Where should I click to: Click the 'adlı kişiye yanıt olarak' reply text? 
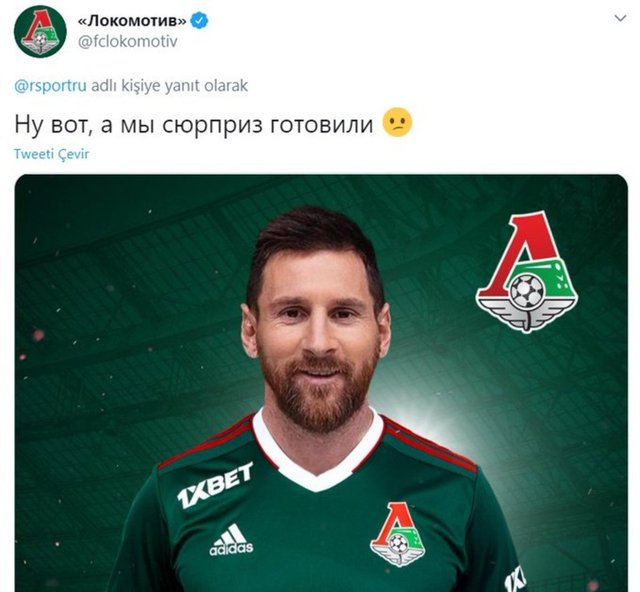(169, 86)
